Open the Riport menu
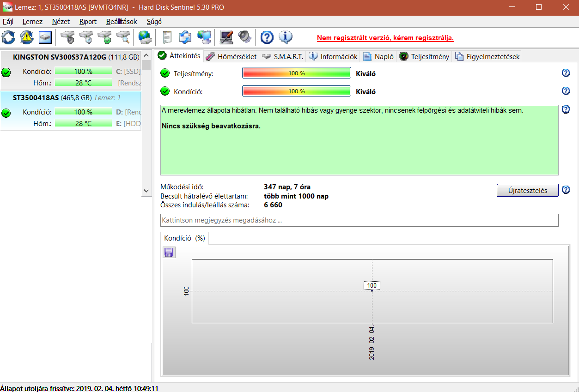 point(88,22)
